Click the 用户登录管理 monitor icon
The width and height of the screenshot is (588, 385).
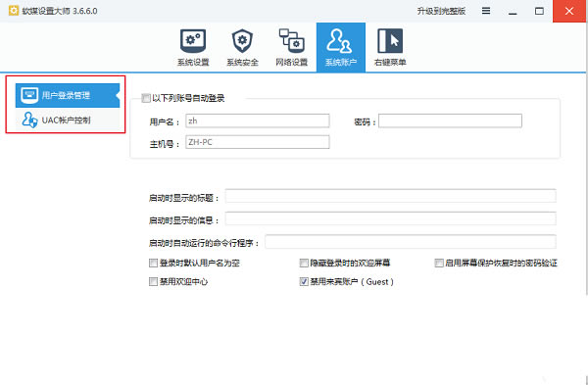[29, 95]
